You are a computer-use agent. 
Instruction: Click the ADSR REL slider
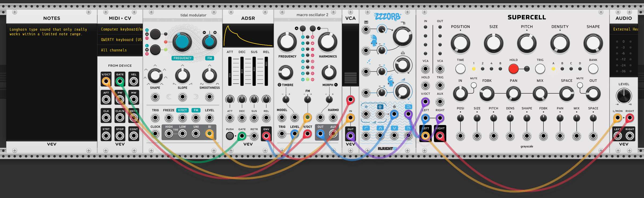click(x=266, y=71)
